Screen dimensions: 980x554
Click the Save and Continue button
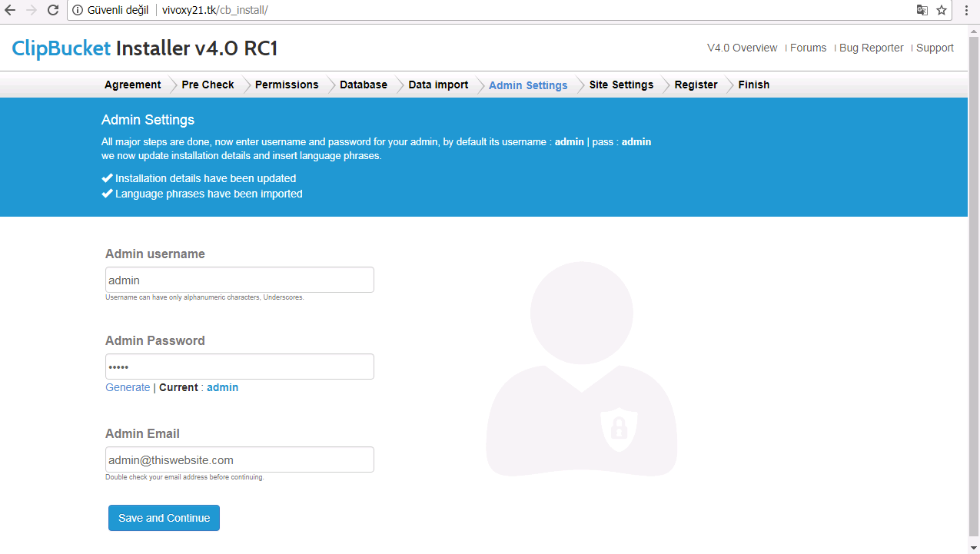click(164, 518)
